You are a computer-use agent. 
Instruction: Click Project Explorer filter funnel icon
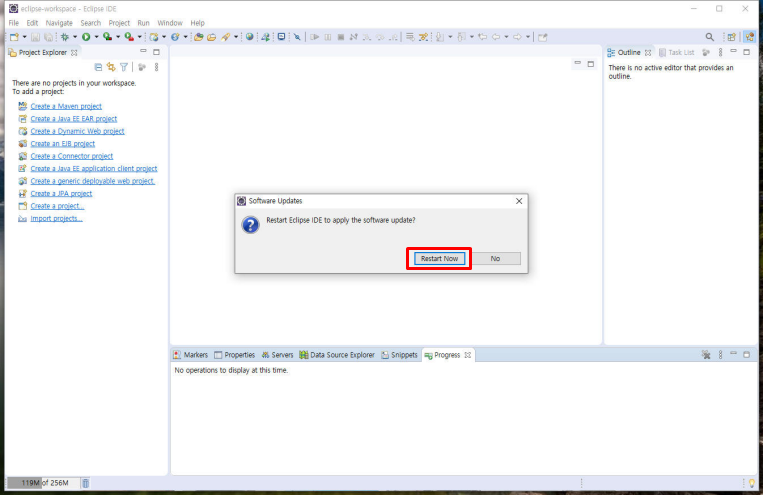tap(124, 67)
